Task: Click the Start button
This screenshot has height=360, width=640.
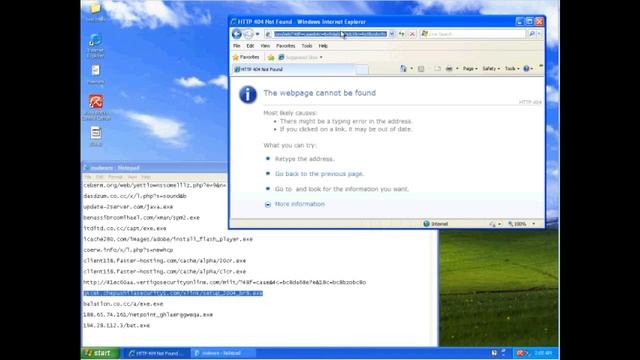Action: coord(100,353)
